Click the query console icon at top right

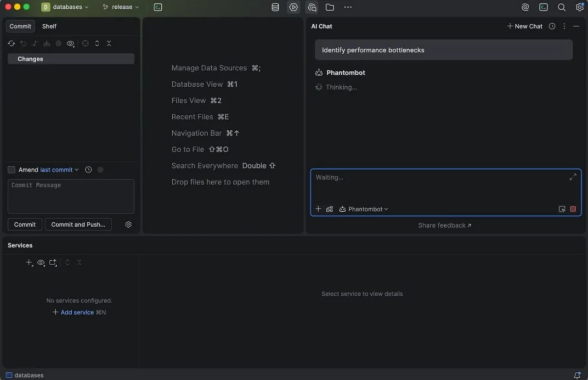click(x=543, y=7)
